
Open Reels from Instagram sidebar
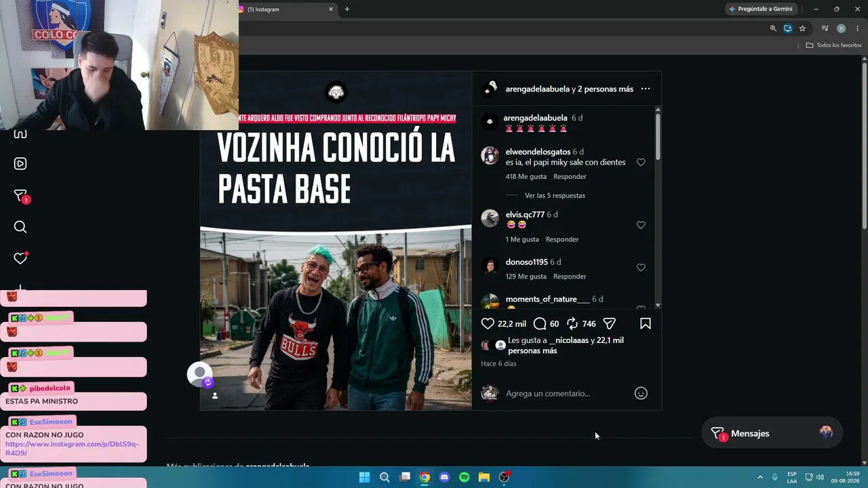click(x=20, y=163)
